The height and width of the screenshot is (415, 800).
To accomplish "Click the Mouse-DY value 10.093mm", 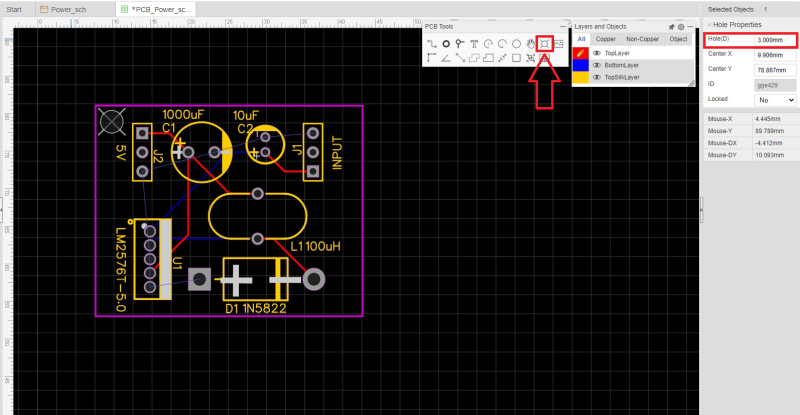I will coord(769,155).
